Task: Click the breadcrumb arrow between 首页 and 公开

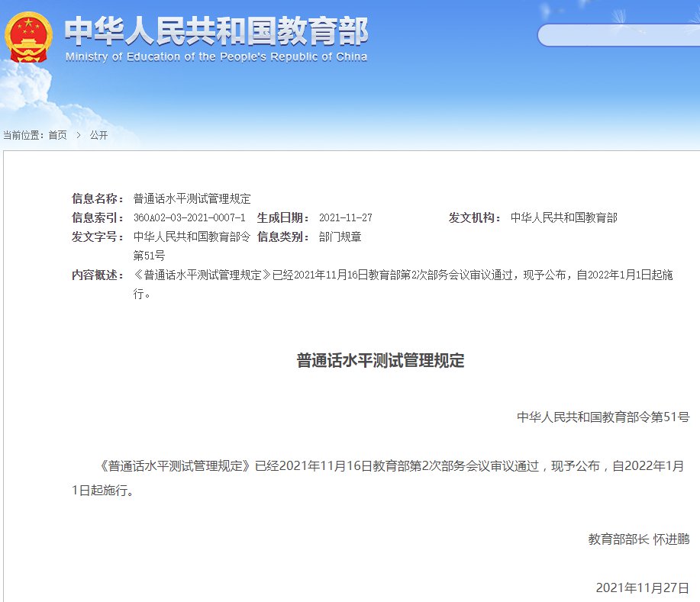Action: (79, 135)
